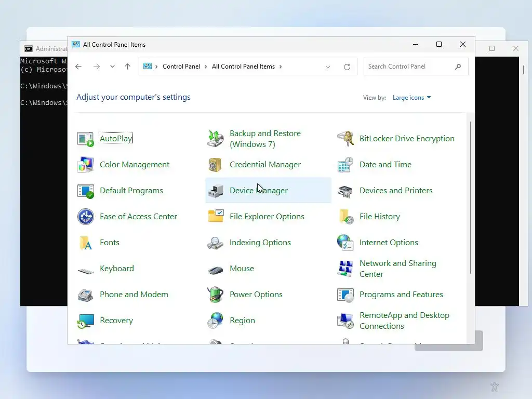Close the command prompt window behind
The image size is (532, 399).
pos(516,48)
